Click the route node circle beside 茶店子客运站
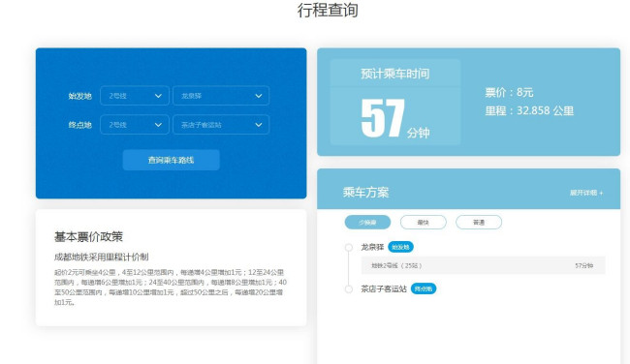630x364 pixels. pyautogui.click(x=349, y=288)
